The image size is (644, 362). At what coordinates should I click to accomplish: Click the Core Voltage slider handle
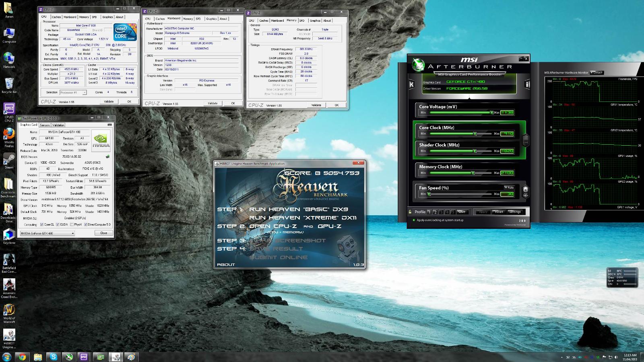point(492,113)
